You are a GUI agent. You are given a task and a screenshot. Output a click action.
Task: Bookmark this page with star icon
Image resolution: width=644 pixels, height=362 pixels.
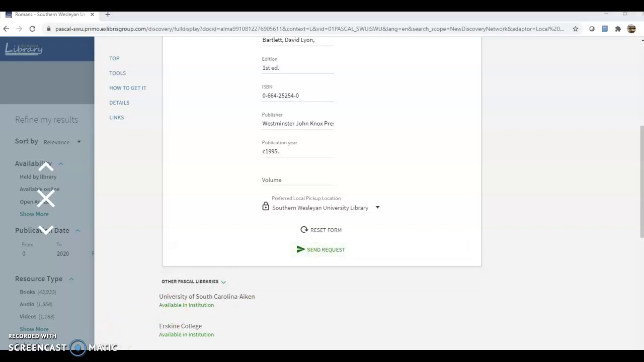click(576, 29)
